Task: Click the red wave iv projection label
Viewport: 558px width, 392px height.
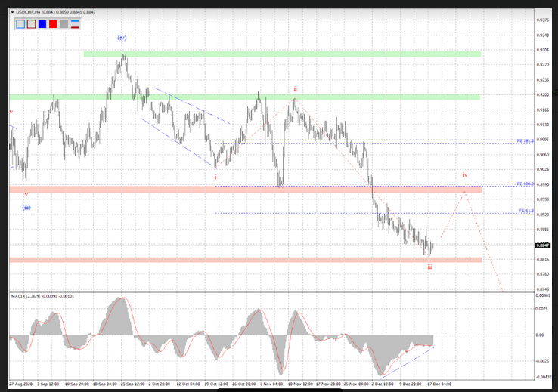Action: click(x=465, y=174)
